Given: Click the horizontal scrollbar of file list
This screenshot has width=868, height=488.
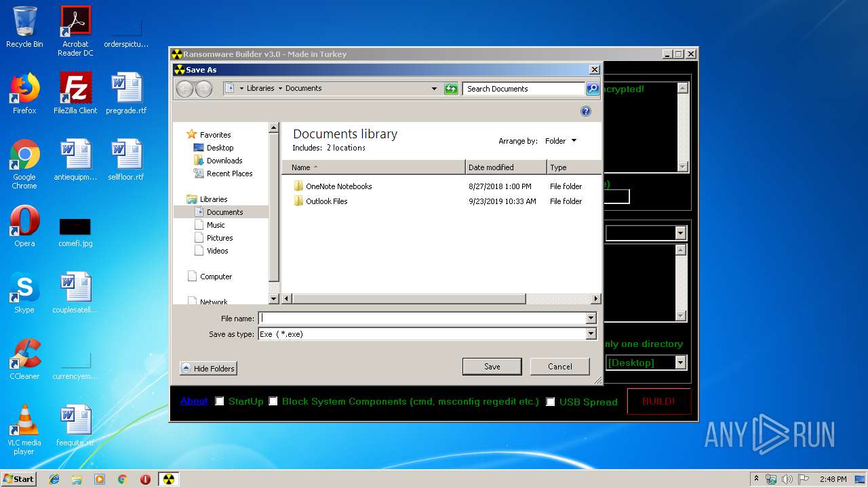Looking at the screenshot, I should (410, 299).
